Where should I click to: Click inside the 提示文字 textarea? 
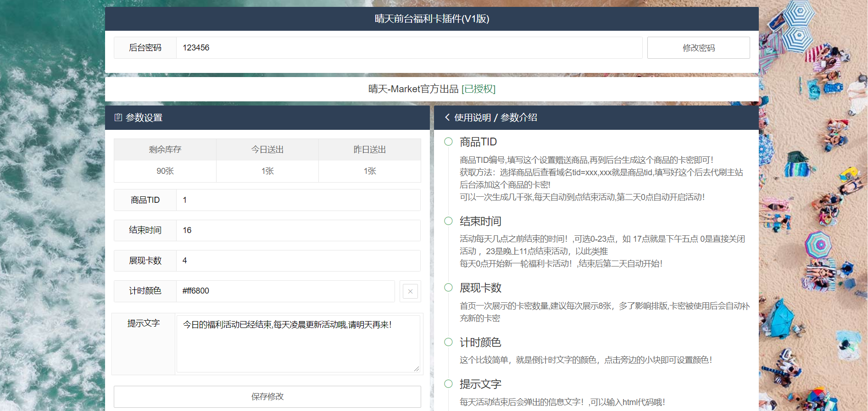click(298, 344)
